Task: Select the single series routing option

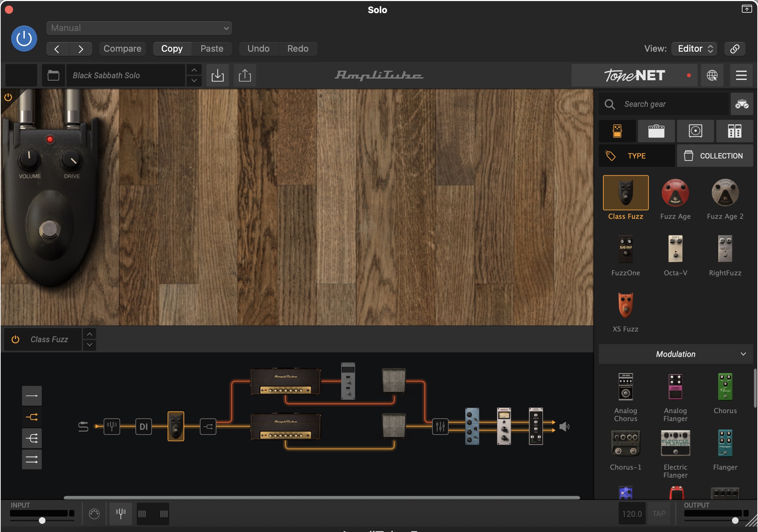Action: click(x=32, y=396)
